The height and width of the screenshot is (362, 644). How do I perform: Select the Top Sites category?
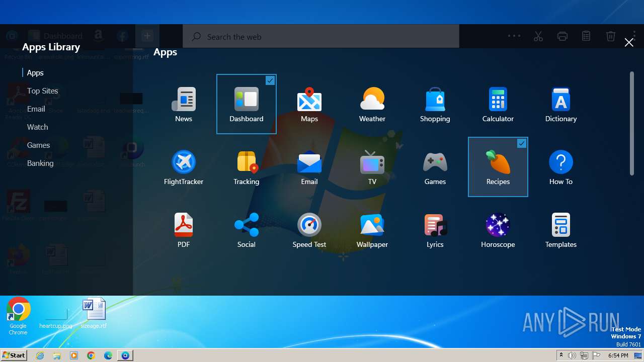43,91
